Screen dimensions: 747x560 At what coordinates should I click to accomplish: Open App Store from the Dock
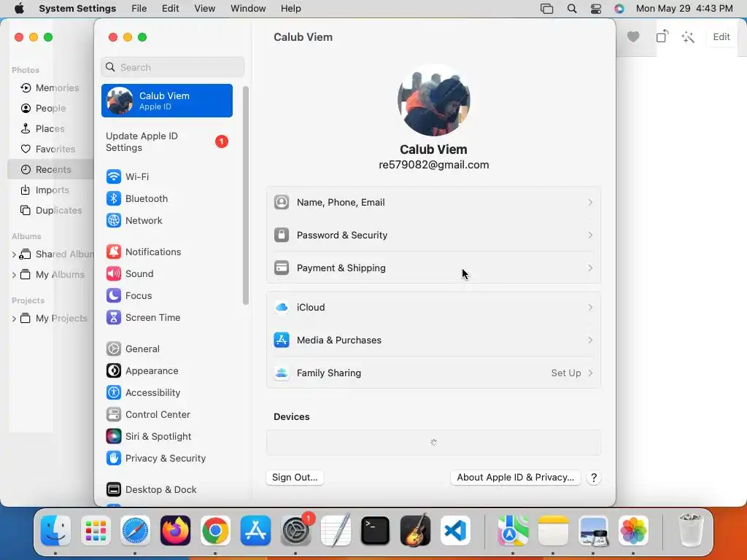click(255, 531)
